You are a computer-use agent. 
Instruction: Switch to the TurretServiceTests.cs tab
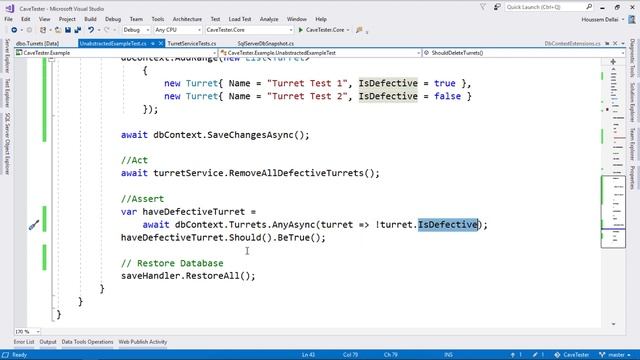pos(192,43)
